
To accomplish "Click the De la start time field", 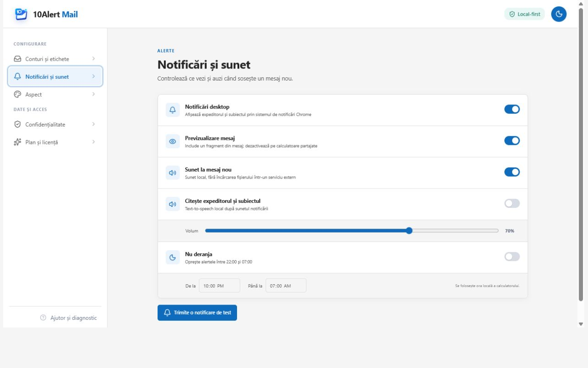I will pyautogui.click(x=219, y=286).
